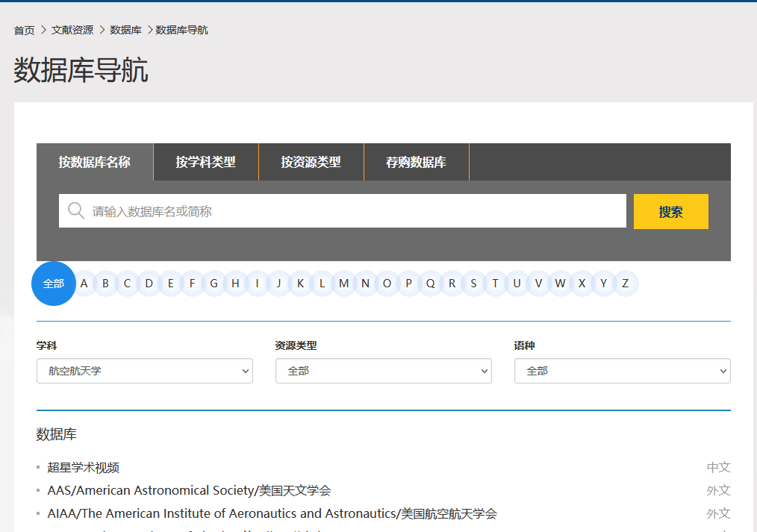Switch to the 按学科类型 tab
Screen dimensions: 757x532
(205, 162)
